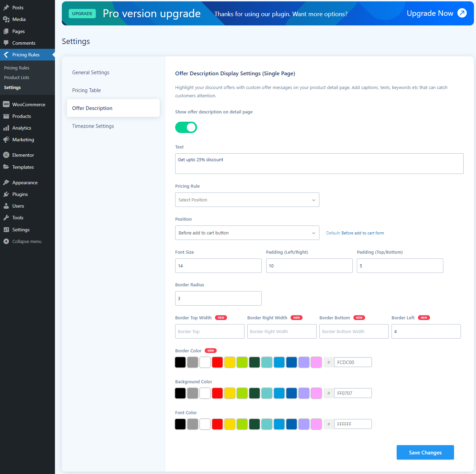Expand the Position dropdown
The width and height of the screenshot is (476, 474).
tap(247, 233)
